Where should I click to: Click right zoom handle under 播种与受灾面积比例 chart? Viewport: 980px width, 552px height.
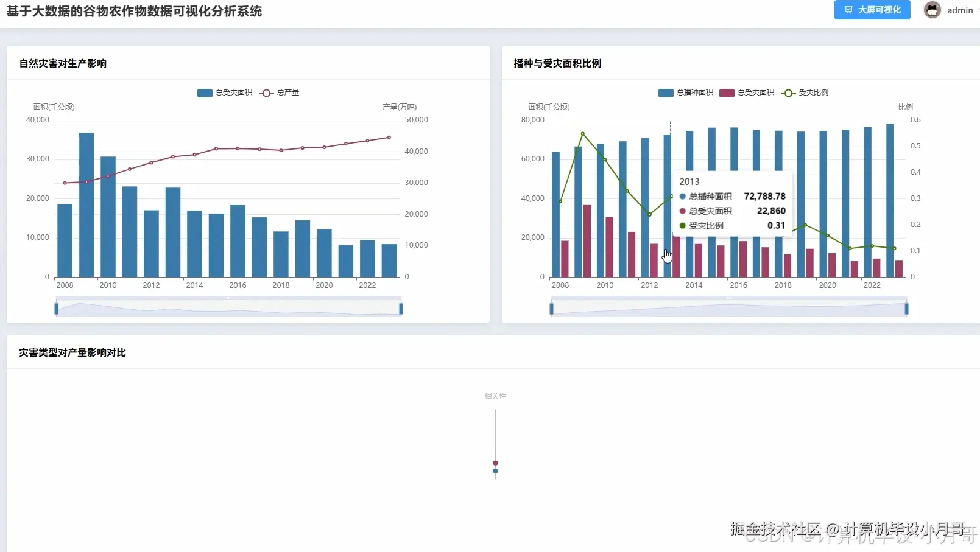pyautogui.click(x=906, y=309)
